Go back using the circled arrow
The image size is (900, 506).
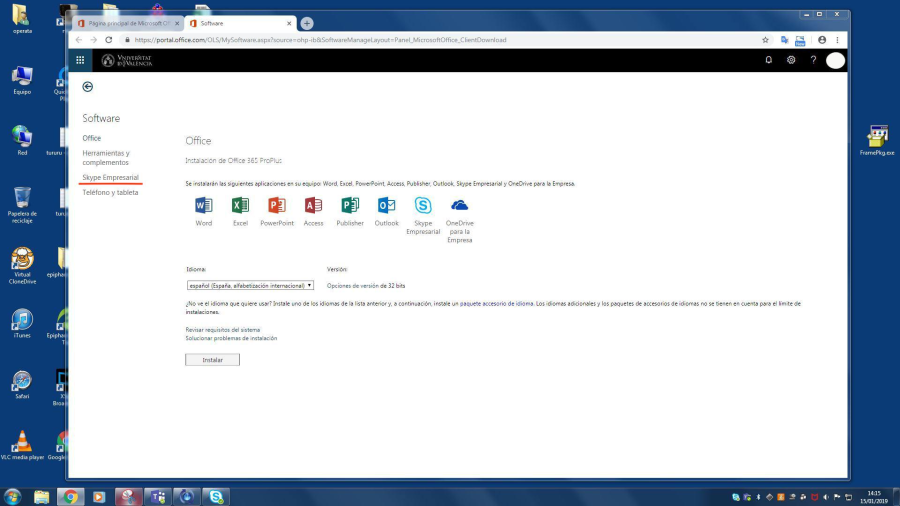(x=87, y=87)
